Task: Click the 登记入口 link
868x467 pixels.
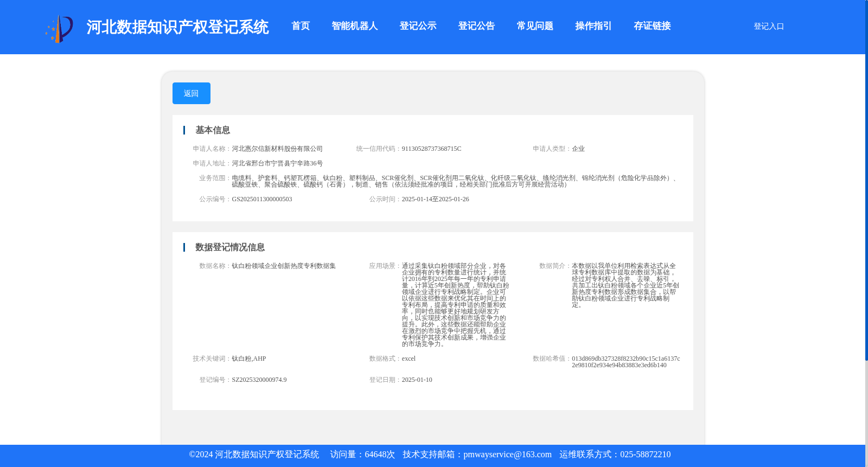Action: tap(769, 26)
